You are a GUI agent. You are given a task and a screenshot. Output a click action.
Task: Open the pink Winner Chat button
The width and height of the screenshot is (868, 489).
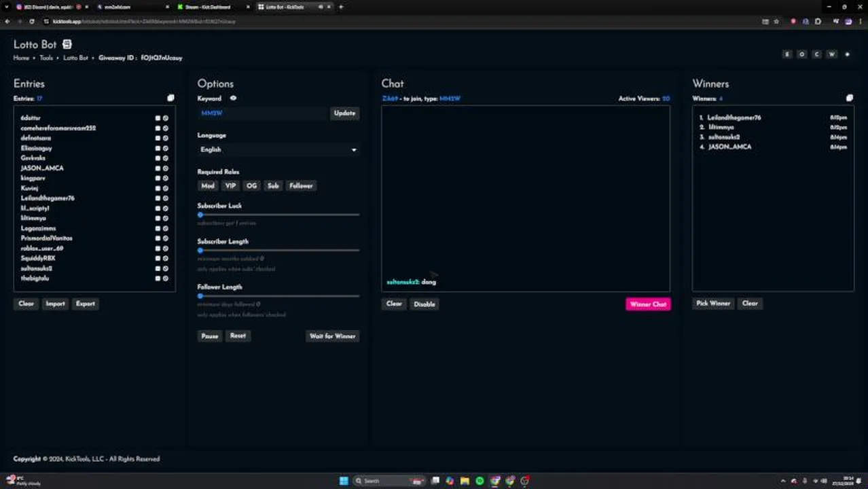pyautogui.click(x=648, y=304)
